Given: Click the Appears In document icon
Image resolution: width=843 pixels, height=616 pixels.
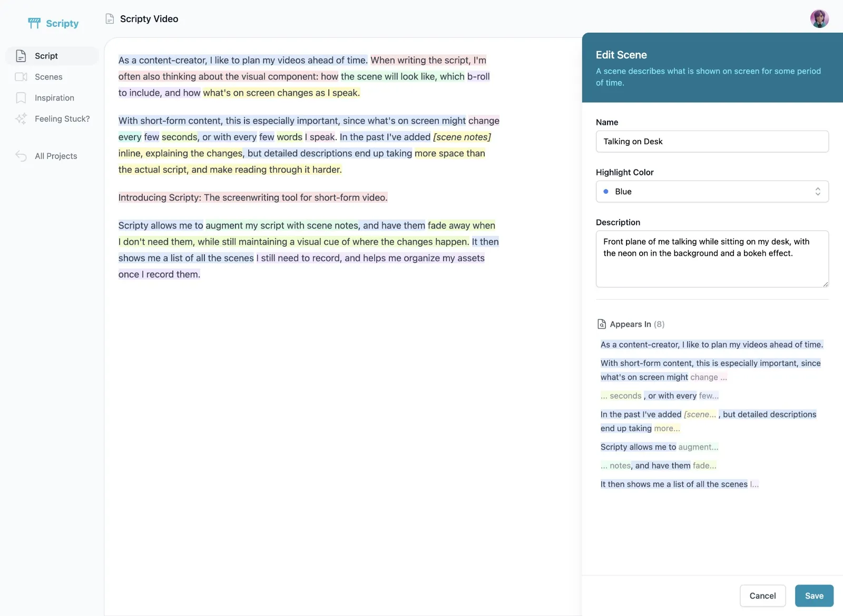Looking at the screenshot, I should (601, 324).
